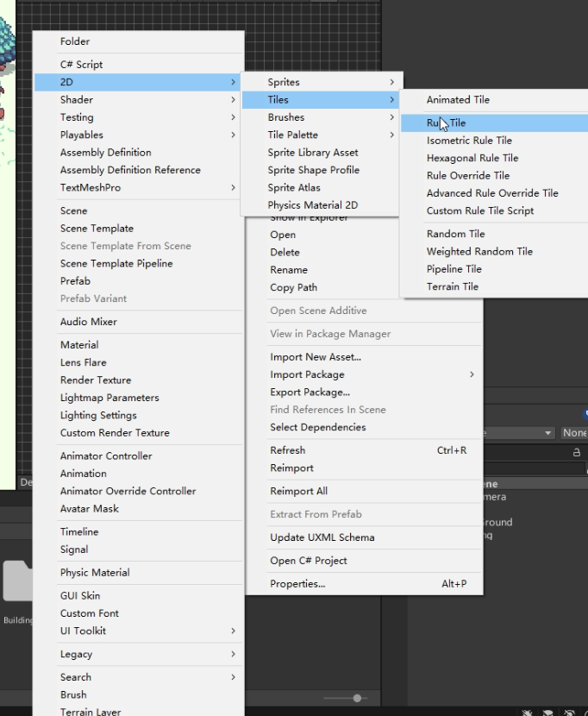The width and height of the screenshot is (588, 716).
Task: Create a Sprite Shape Profile
Action: [x=321, y=170]
